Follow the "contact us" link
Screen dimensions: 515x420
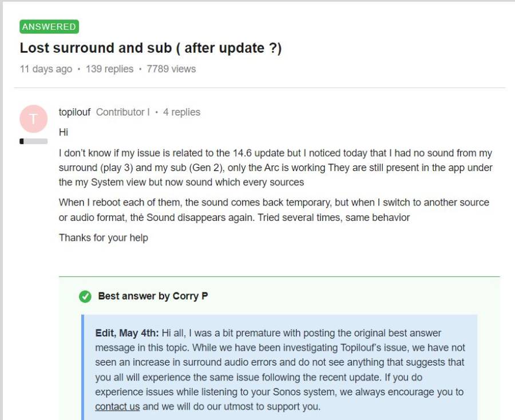[117, 407]
